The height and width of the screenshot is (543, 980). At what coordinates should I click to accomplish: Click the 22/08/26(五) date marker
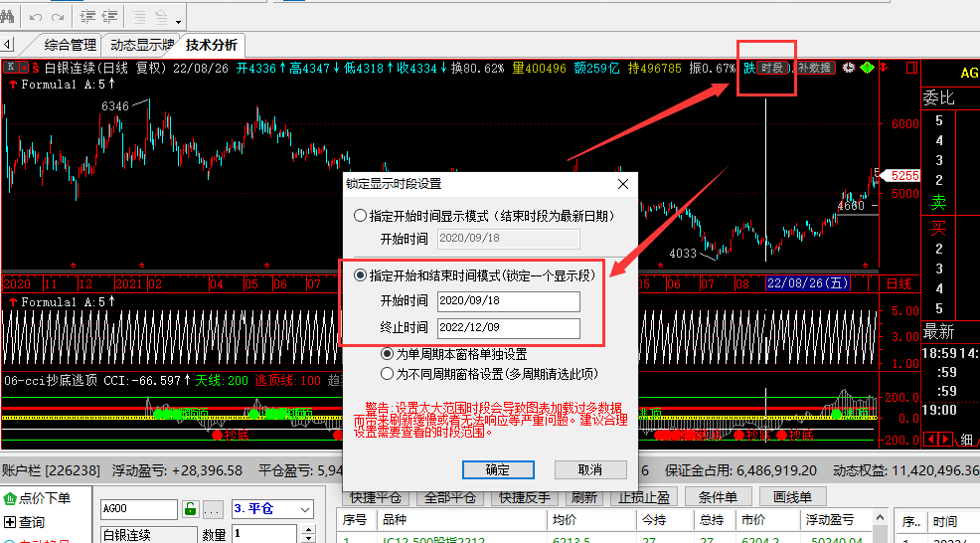pyautogui.click(x=807, y=283)
